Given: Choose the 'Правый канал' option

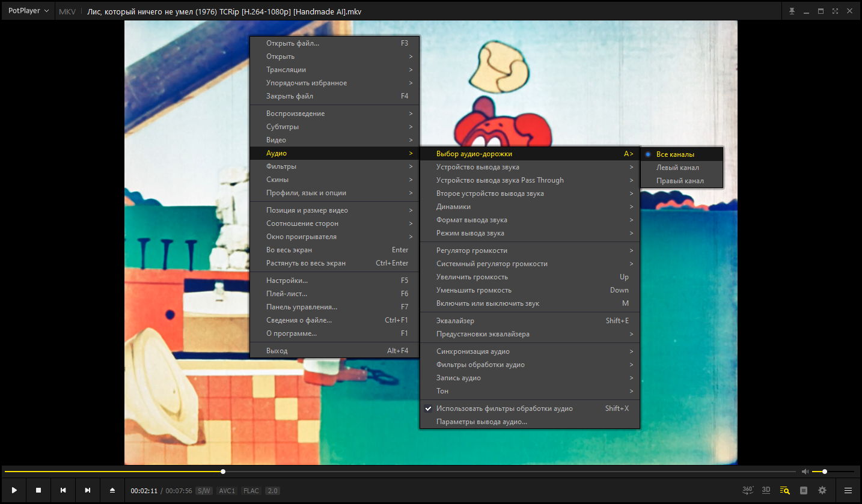Looking at the screenshot, I should pyautogui.click(x=680, y=181).
